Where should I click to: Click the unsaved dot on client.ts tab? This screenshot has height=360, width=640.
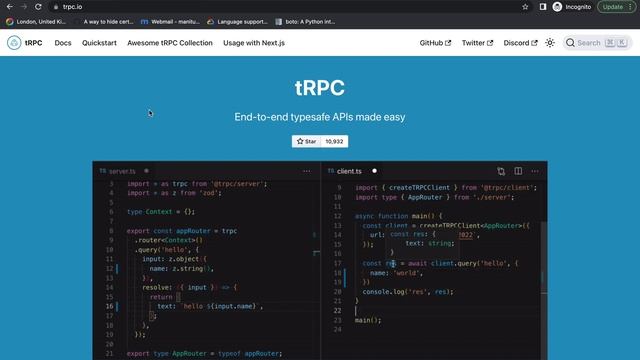[x=374, y=171]
